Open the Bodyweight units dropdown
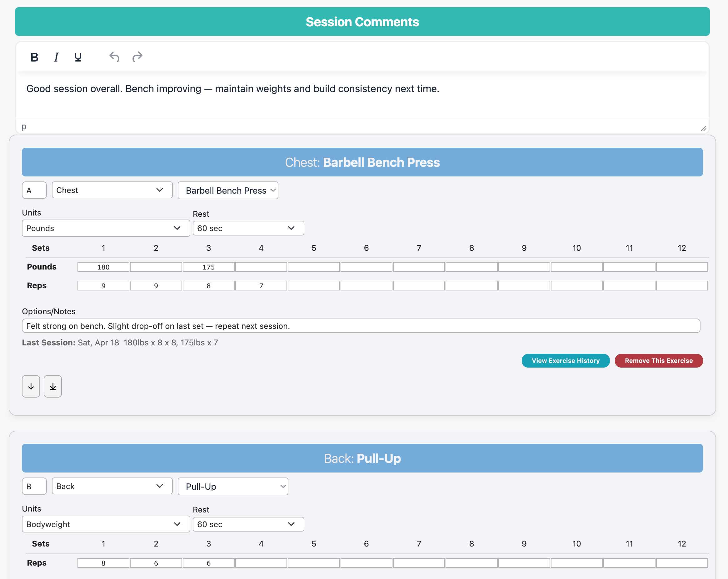728x579 pixels. (106, 524)
